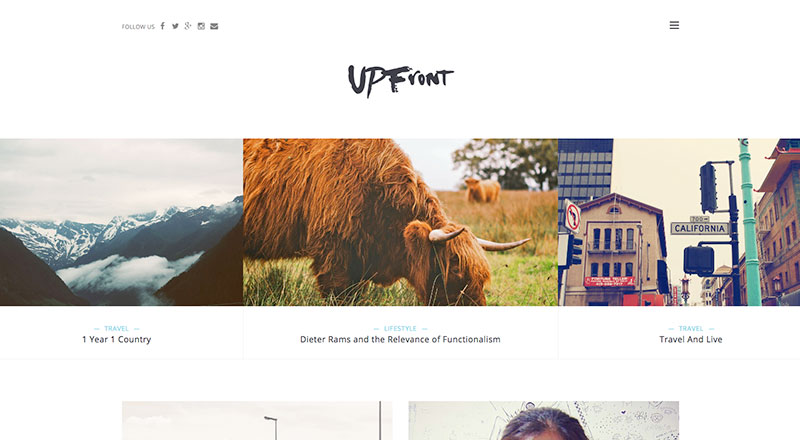
Task: Open the California street sign photo
Action: pos(679,222)
